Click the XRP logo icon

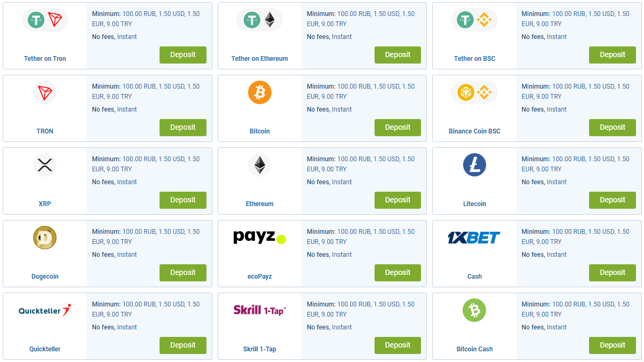pos(45,165)
